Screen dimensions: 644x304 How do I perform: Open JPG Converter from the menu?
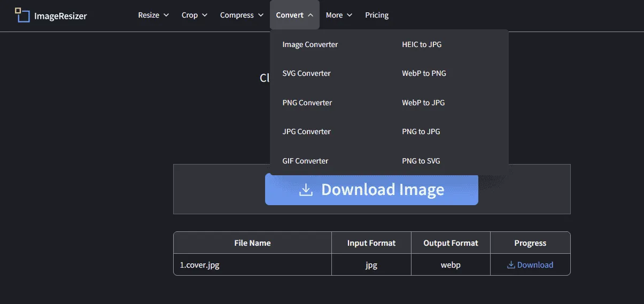306,131
